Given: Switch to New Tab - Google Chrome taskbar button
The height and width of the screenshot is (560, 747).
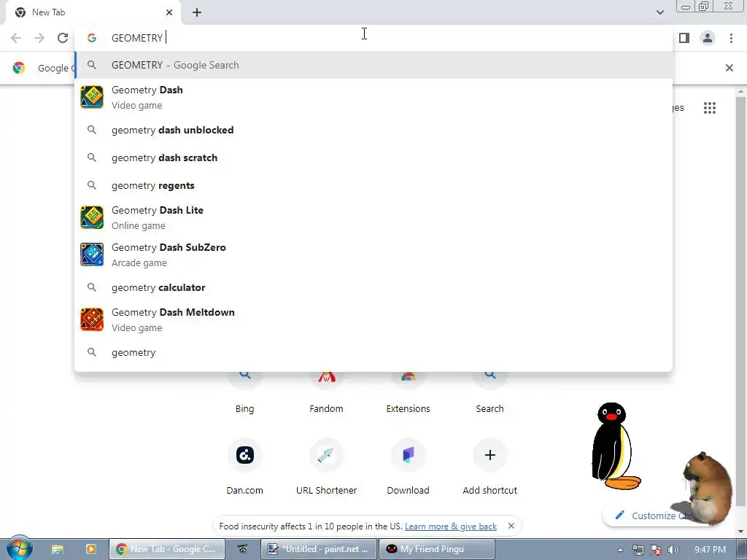Looking at the screenshot, I should (167, 549).
